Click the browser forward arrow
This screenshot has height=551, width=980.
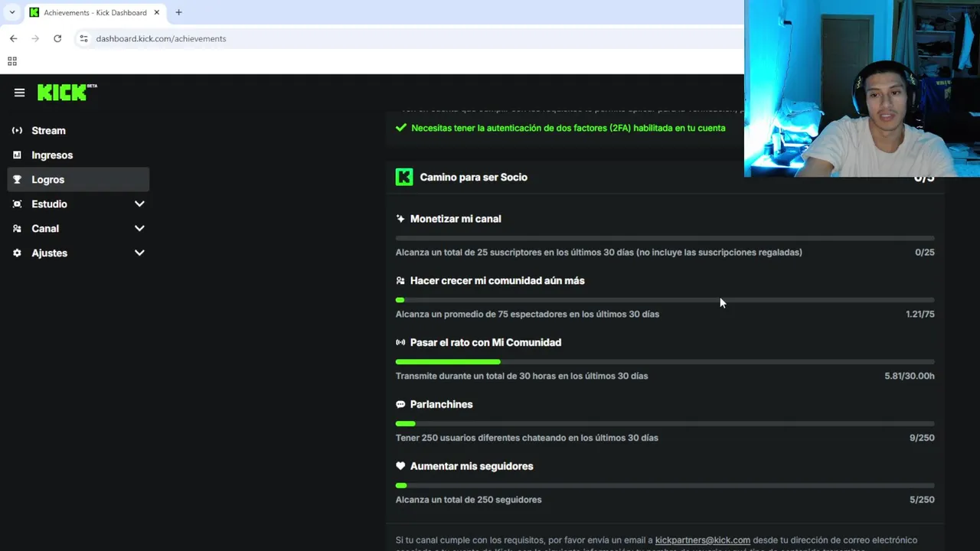tap(35, 38)
